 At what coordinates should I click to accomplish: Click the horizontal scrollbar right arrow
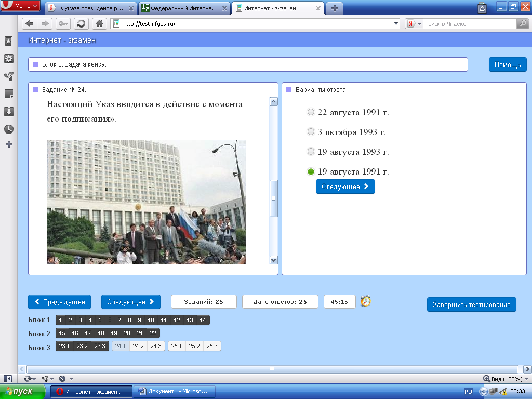527,369
